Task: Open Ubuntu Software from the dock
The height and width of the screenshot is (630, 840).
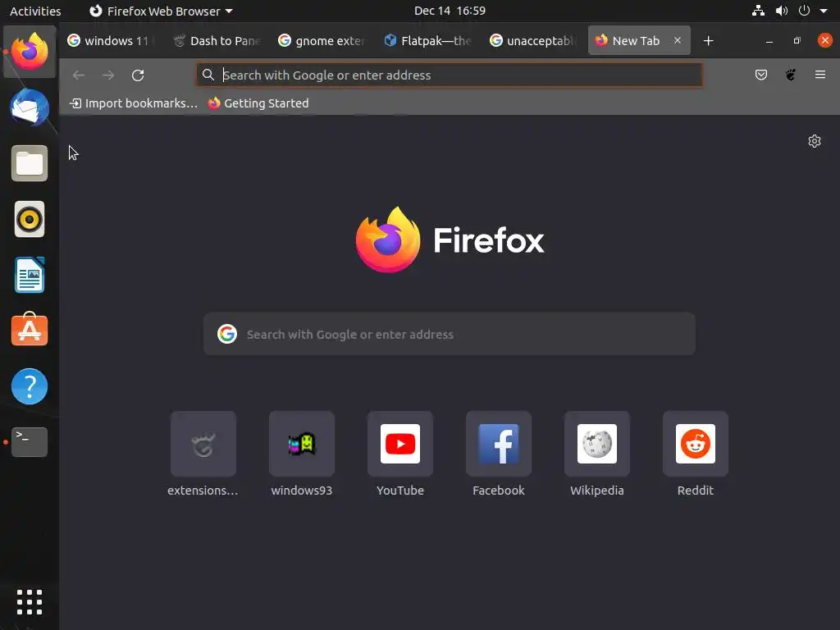Action: [30, 330]
